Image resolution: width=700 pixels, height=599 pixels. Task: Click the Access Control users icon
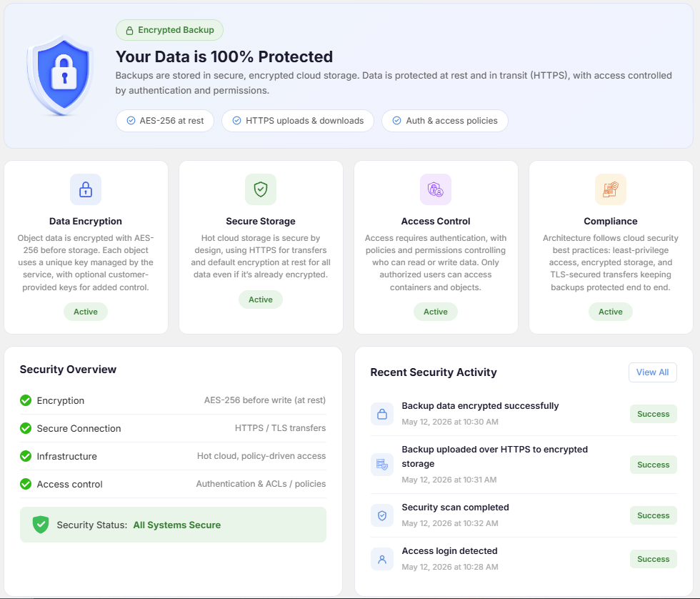click(x=436, y=189)
